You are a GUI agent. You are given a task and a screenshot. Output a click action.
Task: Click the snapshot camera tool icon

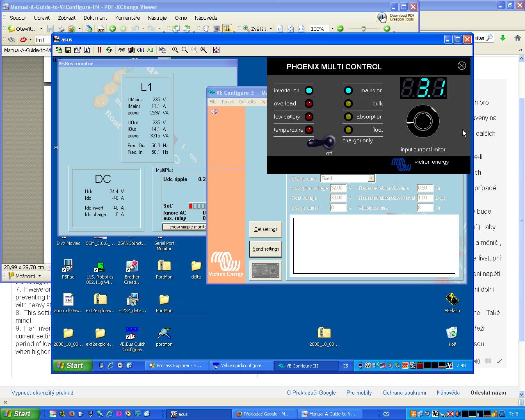click(x=216, y=29)
